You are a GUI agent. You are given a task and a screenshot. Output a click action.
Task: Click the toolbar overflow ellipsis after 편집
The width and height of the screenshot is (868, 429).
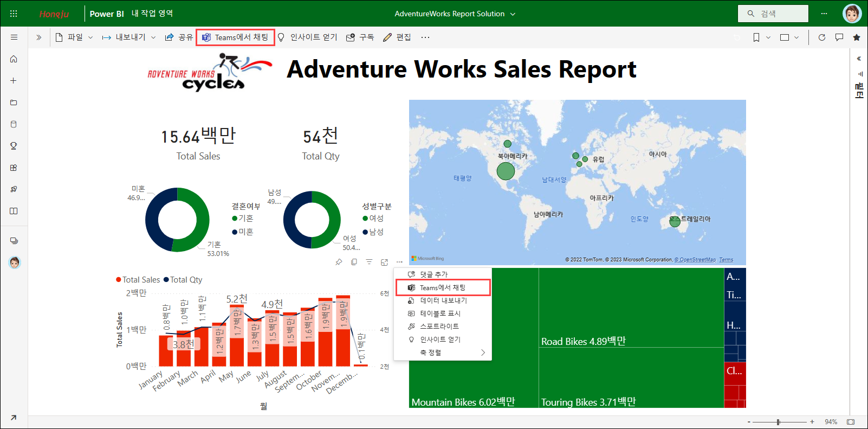tap(425, 37)
